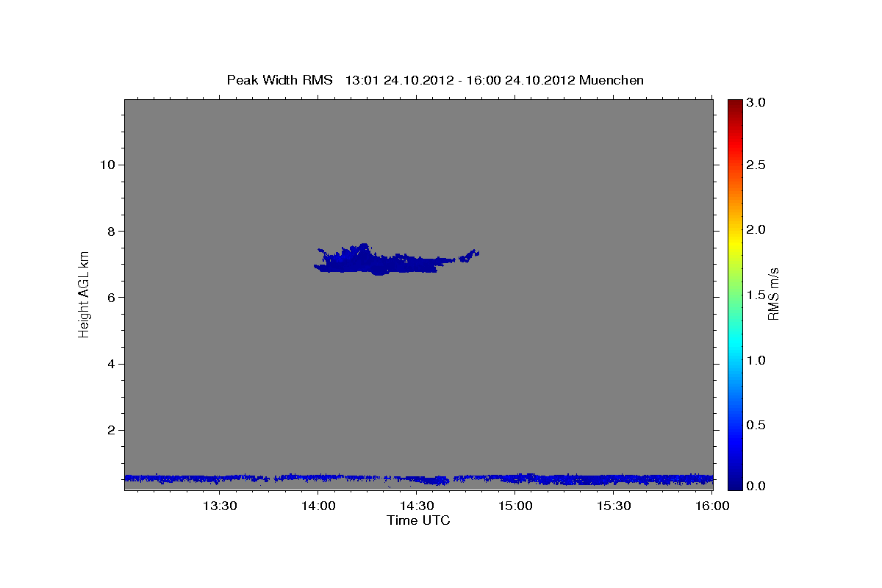The width and height of the screenshot is (882, 588).
Task: Click the dark blue bottom of colorbar
Action: click(735, 484)
